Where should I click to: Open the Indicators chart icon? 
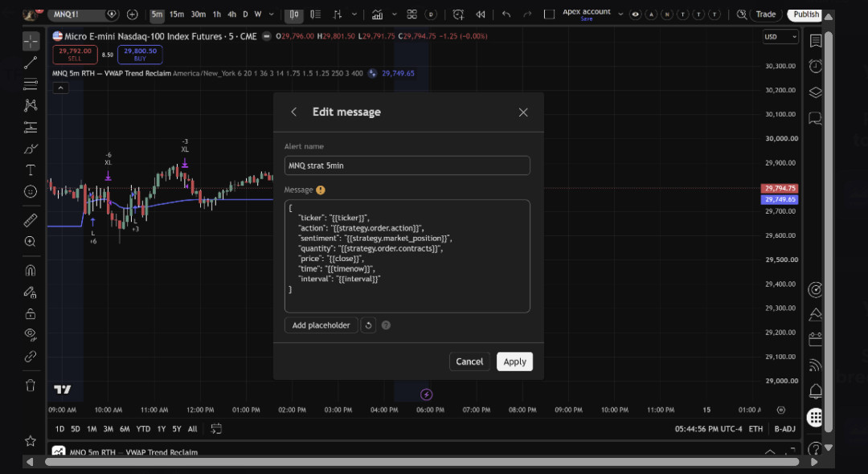point(377,14)
